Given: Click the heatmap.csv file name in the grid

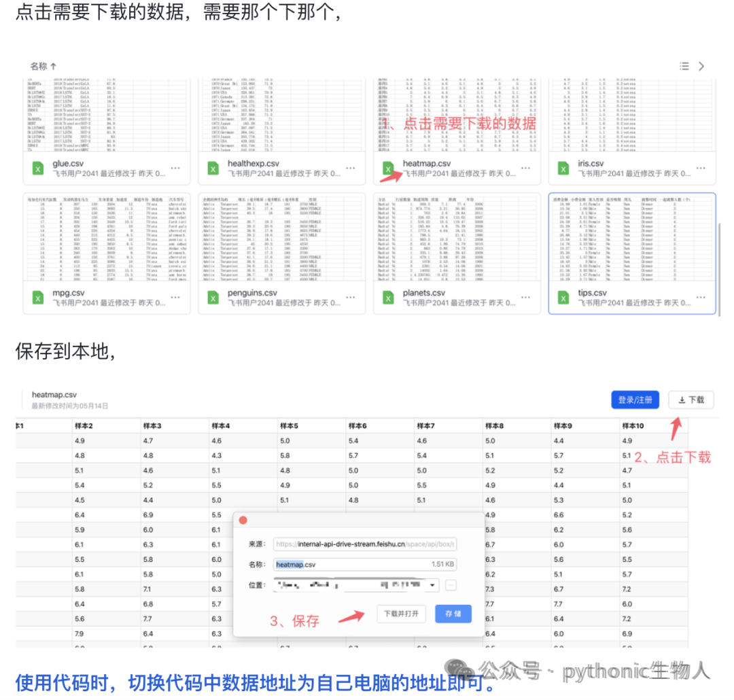Looking at the screenshot, I should pyautogui.click(x=426, y=163).
